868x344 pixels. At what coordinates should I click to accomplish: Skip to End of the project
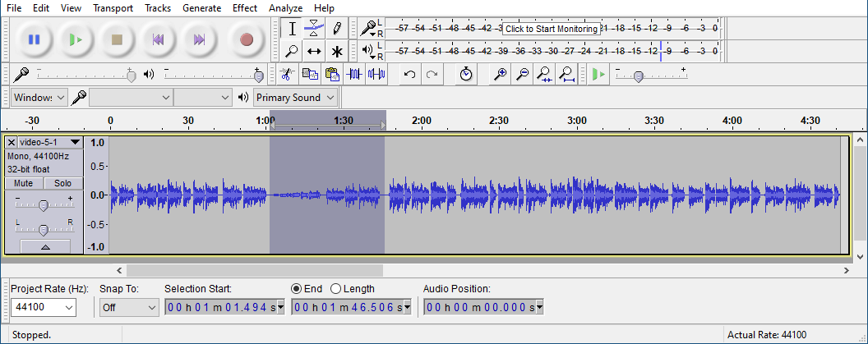(x=199, y=39)
